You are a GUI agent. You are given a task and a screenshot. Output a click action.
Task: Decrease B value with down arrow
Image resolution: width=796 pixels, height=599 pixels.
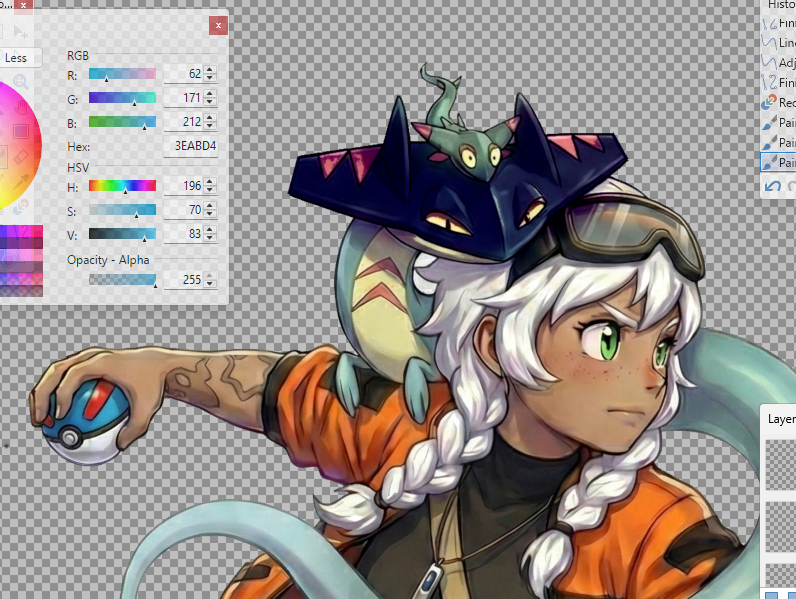pos(210,126)
